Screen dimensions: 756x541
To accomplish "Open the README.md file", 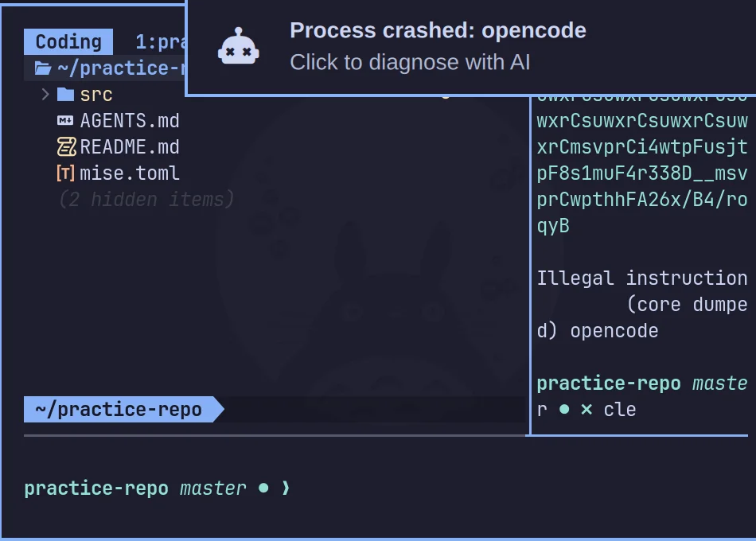I will pos(130,146).
